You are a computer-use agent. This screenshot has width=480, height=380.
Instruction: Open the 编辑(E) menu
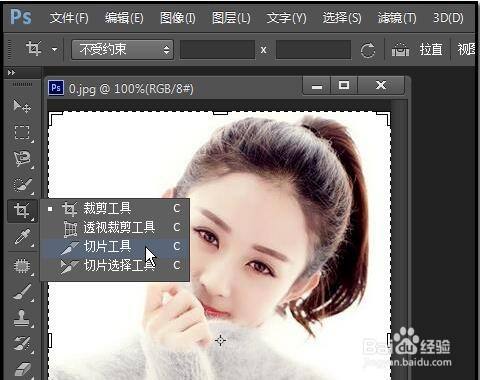(x=124, y=18)
